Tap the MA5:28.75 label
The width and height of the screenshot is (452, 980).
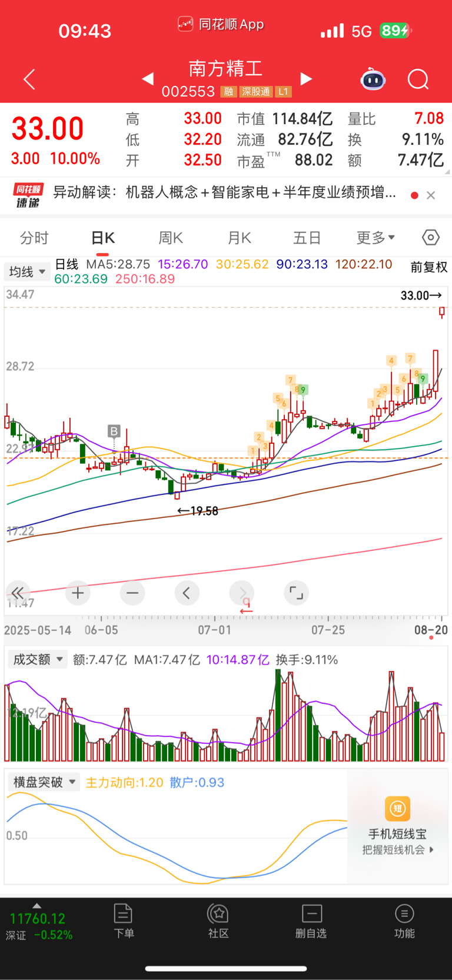(118, 264)
